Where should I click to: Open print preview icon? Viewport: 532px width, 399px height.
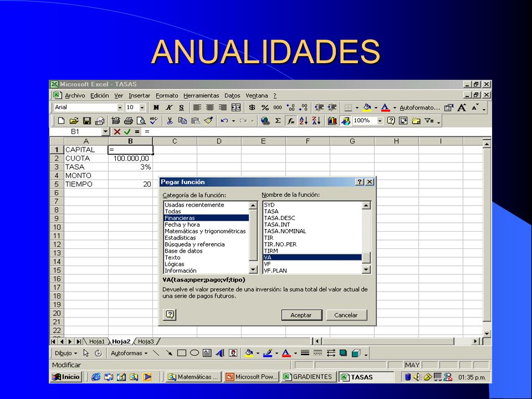141,120
